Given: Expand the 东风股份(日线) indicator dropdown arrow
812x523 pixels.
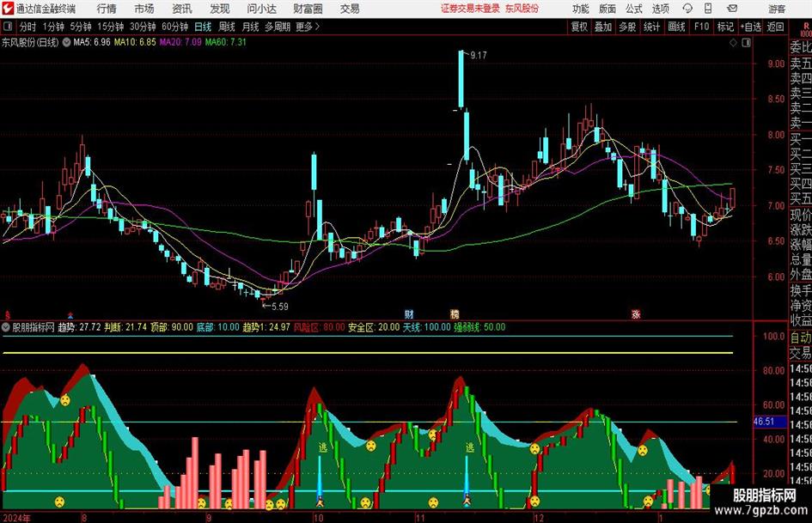Looking at the screenshot, I should [x=66, y=42].
